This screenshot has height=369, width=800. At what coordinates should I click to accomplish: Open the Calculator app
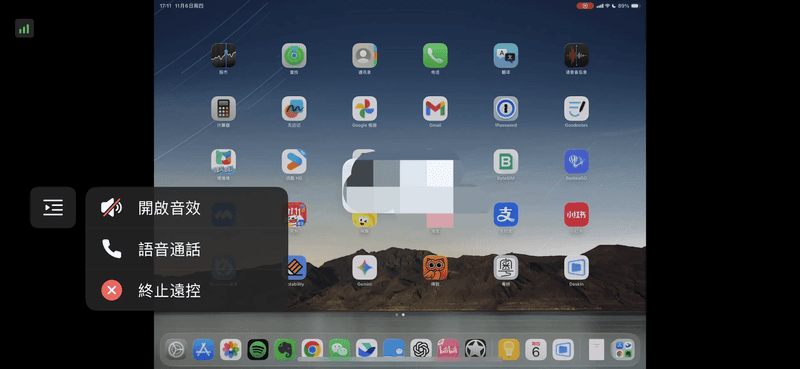(x=223, y=109)
